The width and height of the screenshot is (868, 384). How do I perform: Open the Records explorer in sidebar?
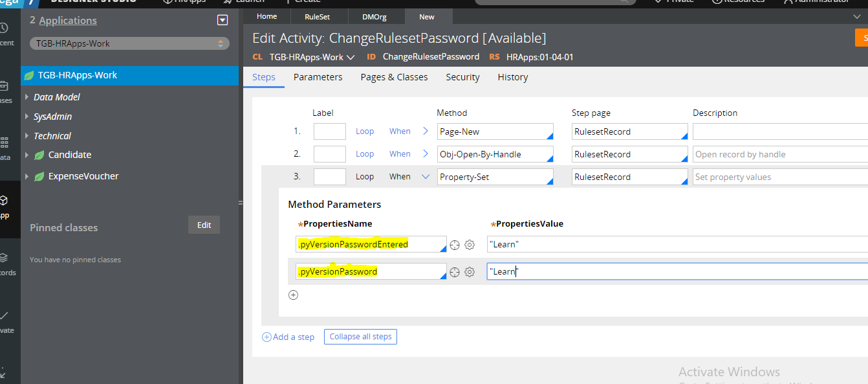5,262
